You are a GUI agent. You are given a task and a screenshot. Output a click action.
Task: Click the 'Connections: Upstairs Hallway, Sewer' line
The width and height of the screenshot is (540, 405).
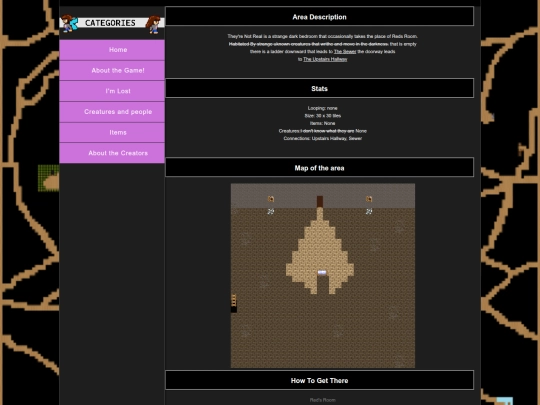tap(323, 138)
